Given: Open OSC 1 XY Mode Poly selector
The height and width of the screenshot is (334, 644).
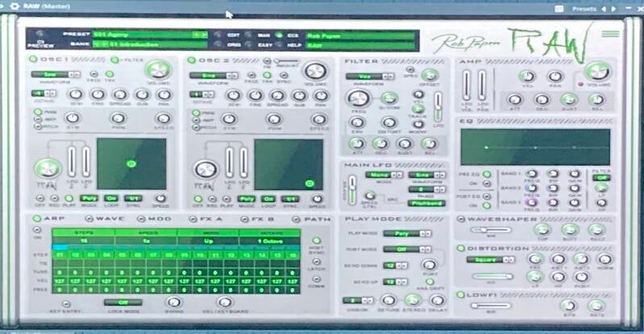Looking at the screenshot, I should (x=89, y=199).
